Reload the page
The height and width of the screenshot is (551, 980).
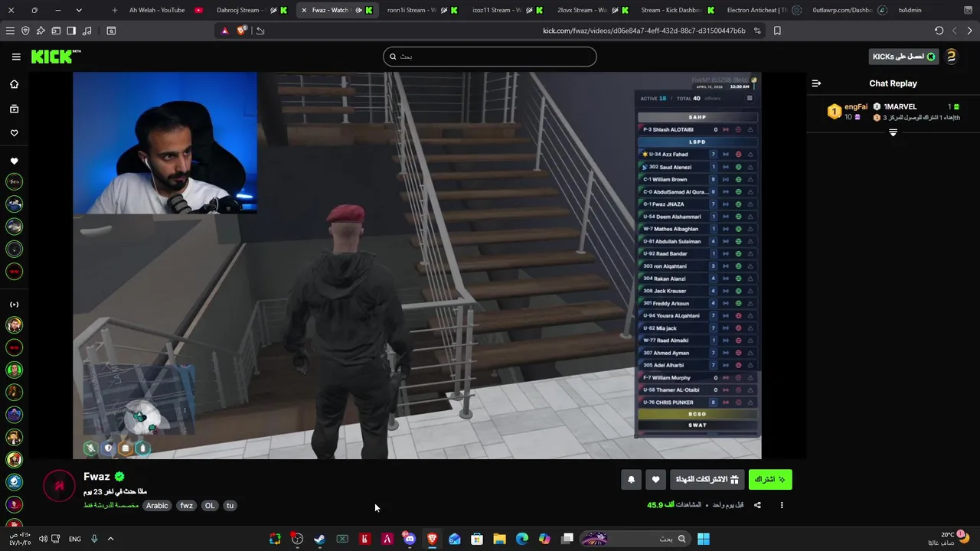pyautogui.click(x=939, y=31)
